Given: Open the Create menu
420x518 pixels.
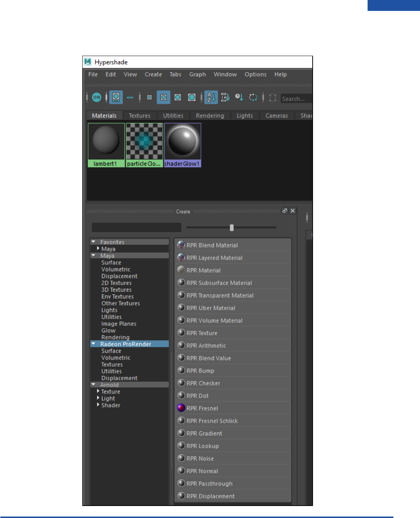Looking at the screenshot, I should tap(153, 74).
